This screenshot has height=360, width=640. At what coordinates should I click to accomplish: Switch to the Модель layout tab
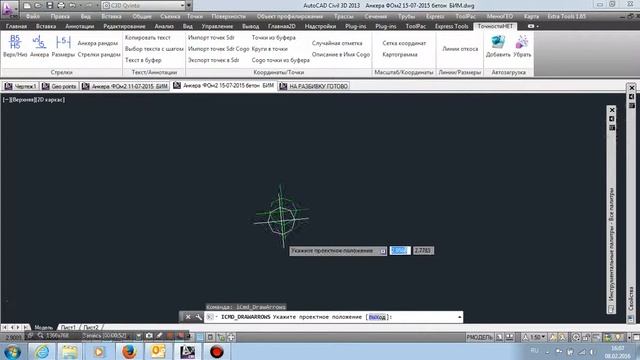43,327
